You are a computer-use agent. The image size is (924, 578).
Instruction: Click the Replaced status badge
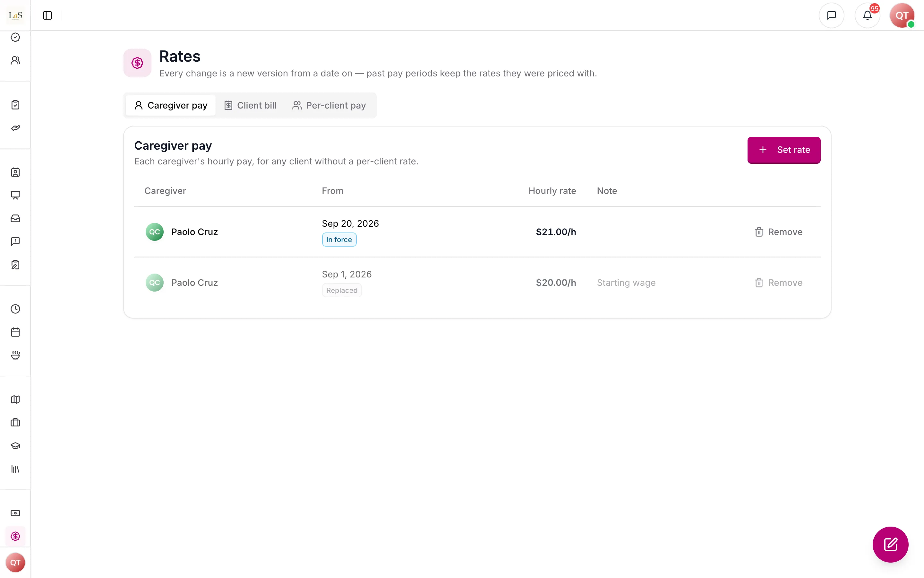[x=342, y=291]
